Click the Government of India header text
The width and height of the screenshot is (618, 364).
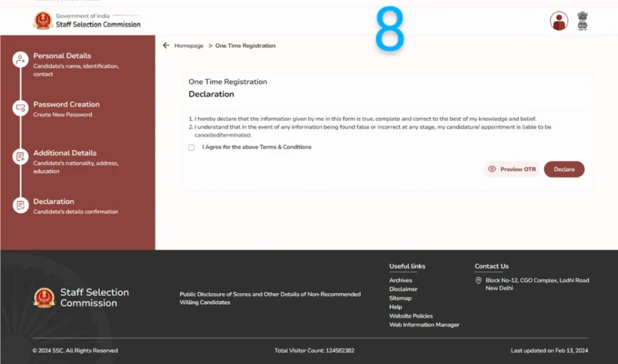click(x=82, y=16)
